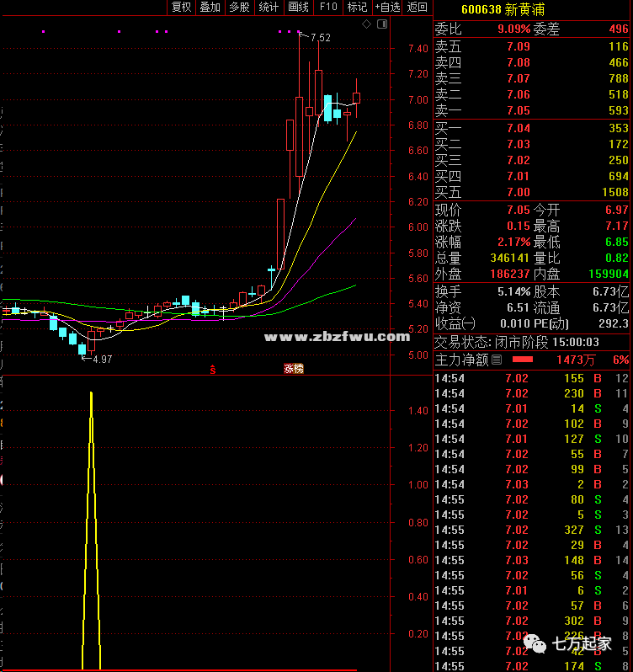Click the 7.52 high price label
This screenshot has width=633, height=672.
(319, 38)
